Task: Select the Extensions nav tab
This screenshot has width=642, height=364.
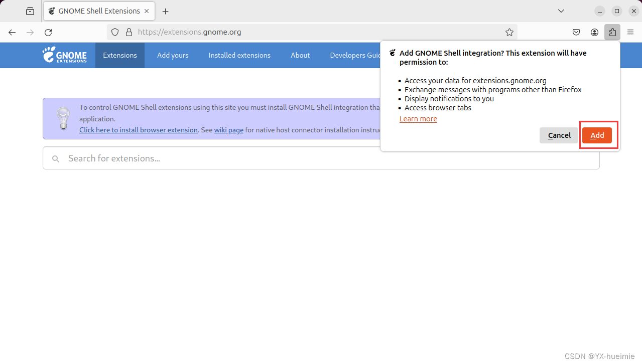Action: 120,55
